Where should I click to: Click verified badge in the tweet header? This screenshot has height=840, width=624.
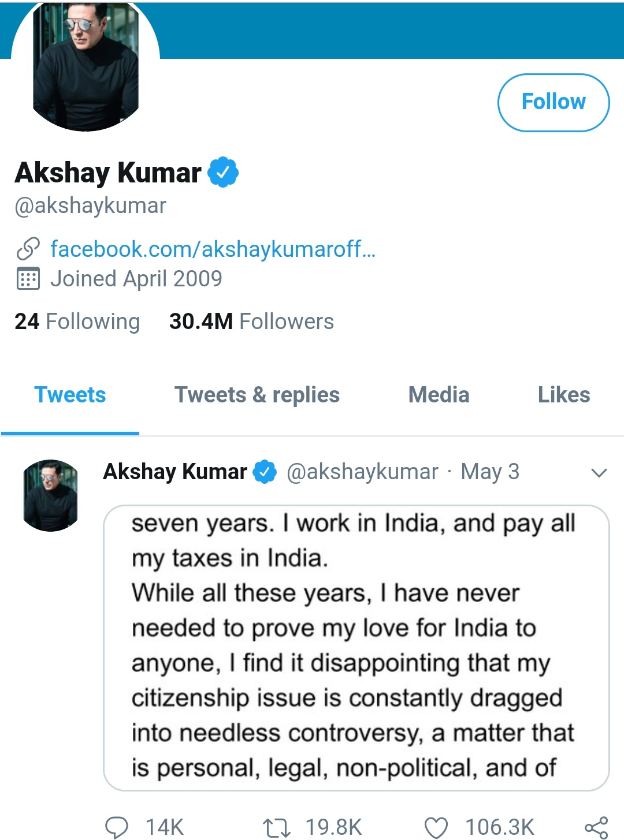(x=265, y=472)
